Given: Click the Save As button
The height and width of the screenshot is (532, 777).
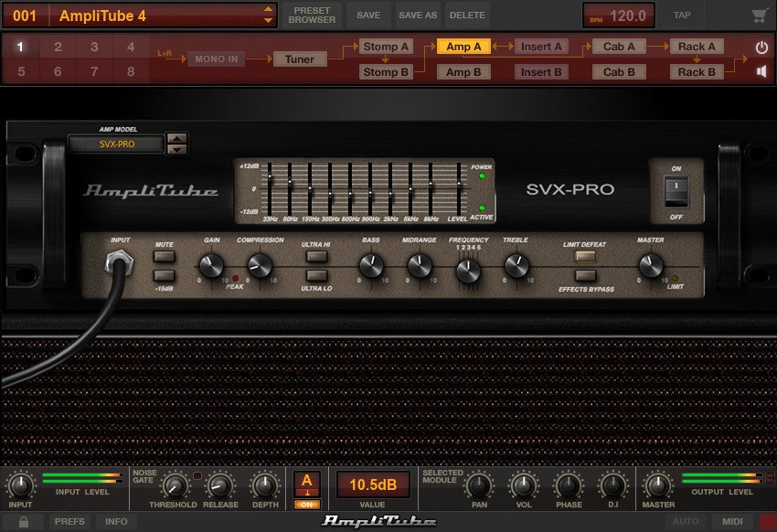Looking at the screenshot, I should (418, 16).
